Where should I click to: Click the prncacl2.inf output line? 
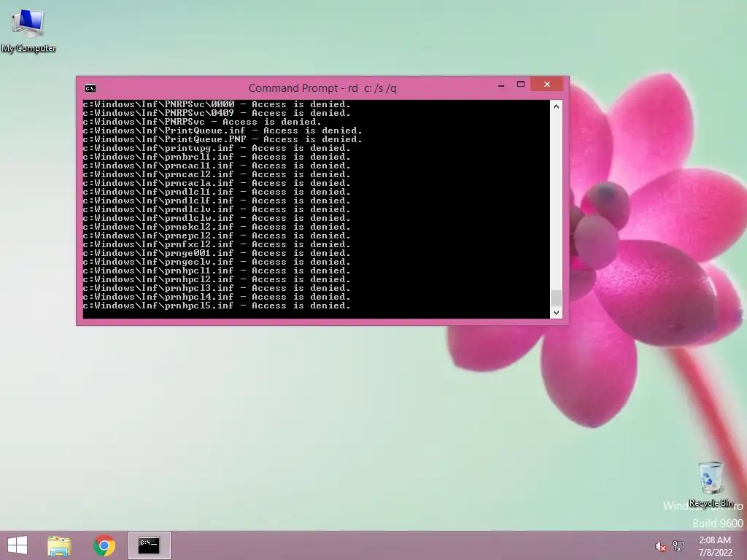tap(217, 174)
